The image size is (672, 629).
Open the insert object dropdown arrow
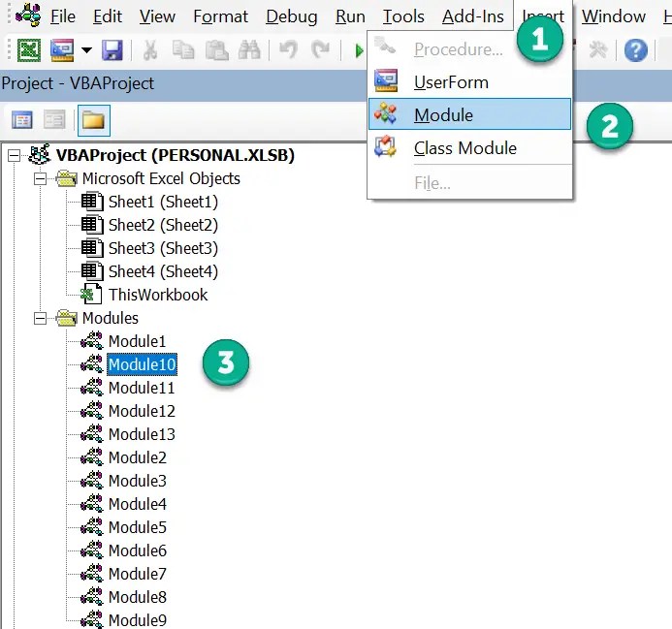pos(86,50)
